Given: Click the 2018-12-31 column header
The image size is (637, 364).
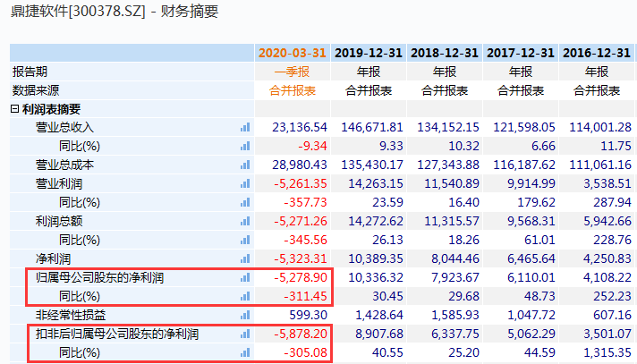Looking at the screenshot, I should click(x=445, y=53).
